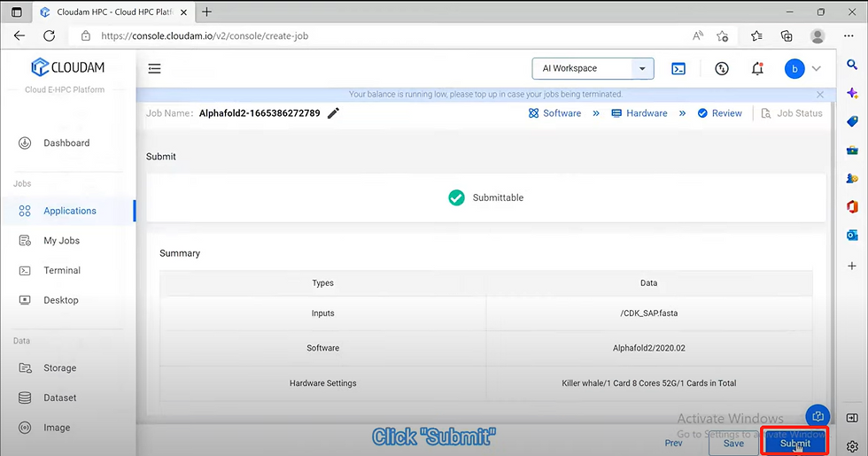Click the Prev link
Screen dimensions: 868x456
[674, 443]
